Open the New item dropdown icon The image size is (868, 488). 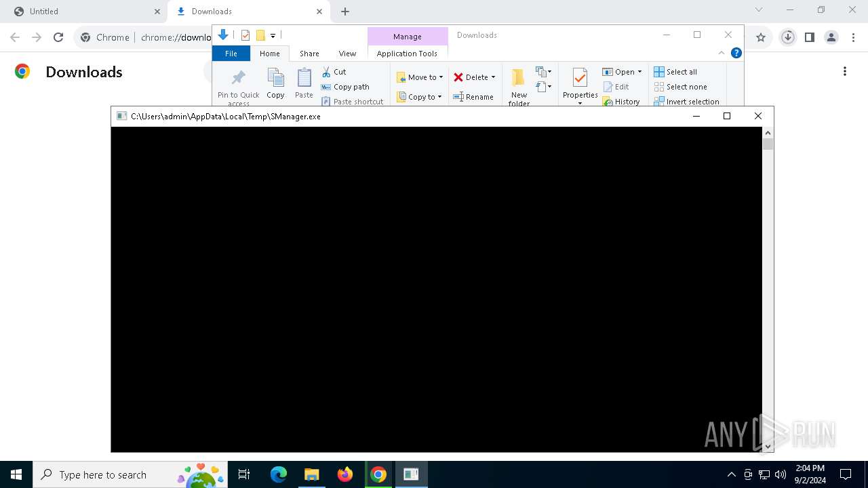543,71
